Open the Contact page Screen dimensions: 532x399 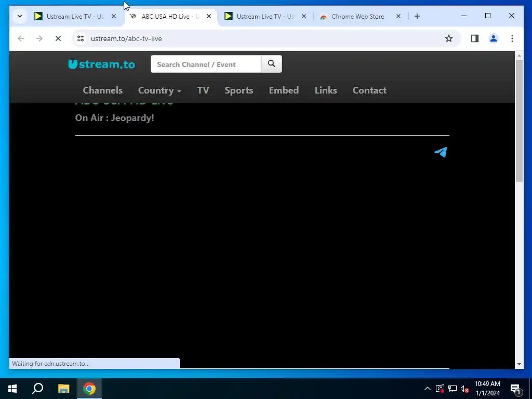(x=369, y=90)
